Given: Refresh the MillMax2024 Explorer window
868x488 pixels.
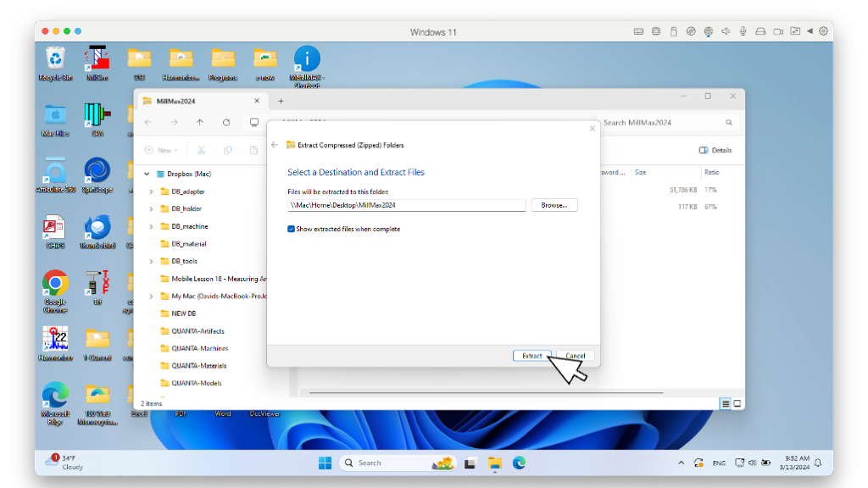Looking at the screenshot, I should [x=226, y=122].
